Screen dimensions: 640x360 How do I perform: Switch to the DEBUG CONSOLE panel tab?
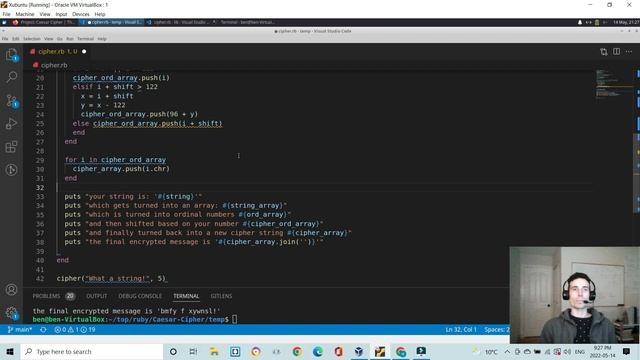pos(140,296)
